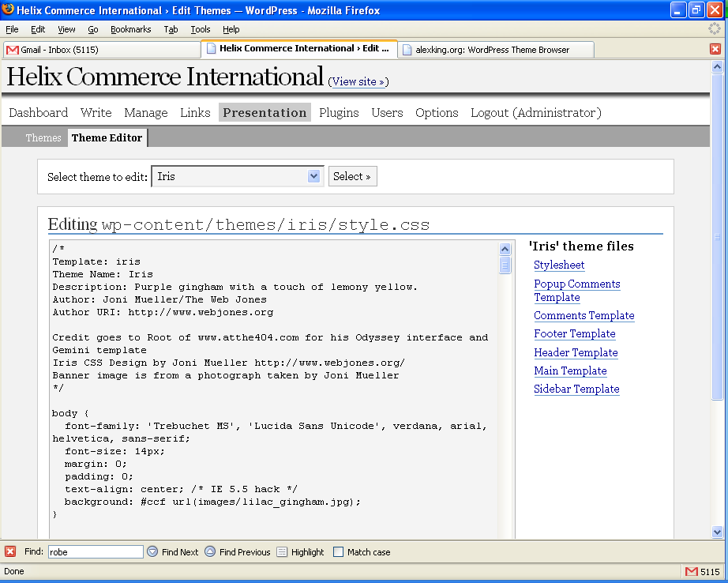
Task: Click the Find Next arrow icon
Action: pyautogui.click(x=152, y=551)
